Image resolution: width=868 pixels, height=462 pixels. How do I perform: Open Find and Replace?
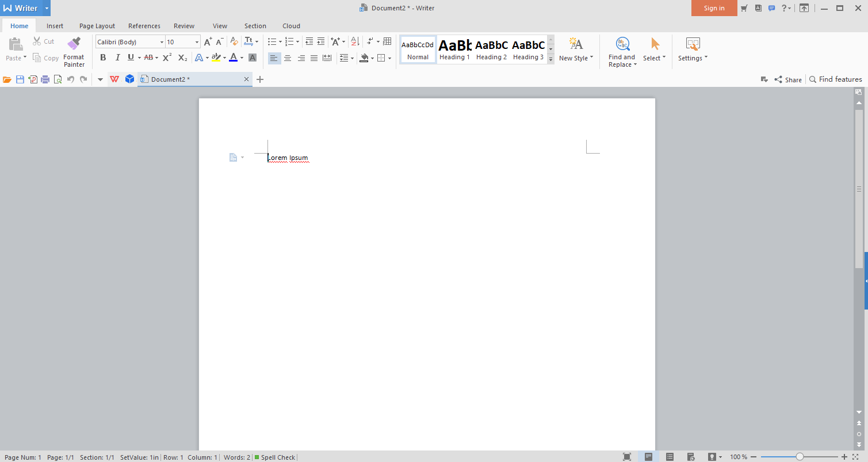click(622, 52)
